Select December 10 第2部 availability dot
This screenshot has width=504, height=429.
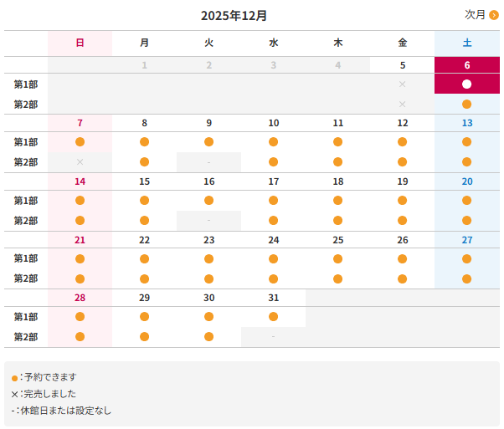(x=273, y=162)
